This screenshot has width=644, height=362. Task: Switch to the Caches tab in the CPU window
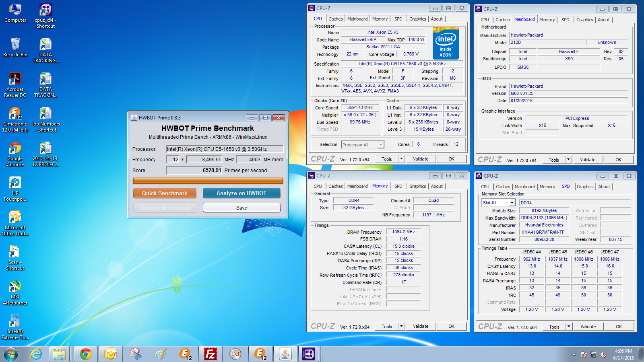pos(335,19)
